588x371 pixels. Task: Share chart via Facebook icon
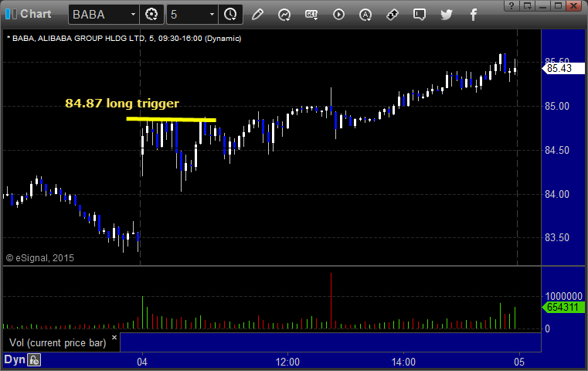point(474,15)
